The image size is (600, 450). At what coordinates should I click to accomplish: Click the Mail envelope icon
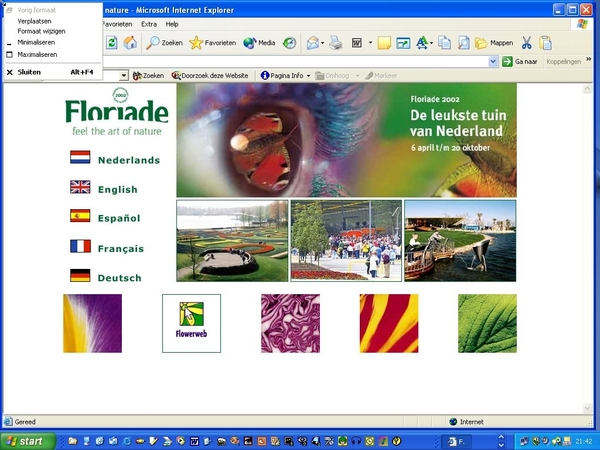click(x=313, y=43)
